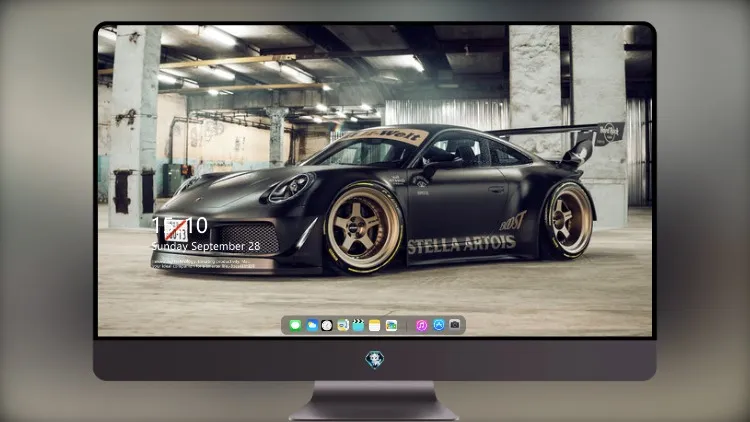Image resolution: width=750 pixels, height=422 pixels.
Task: Open dock icon between Clock and Videos
Action: coord(343,325)
